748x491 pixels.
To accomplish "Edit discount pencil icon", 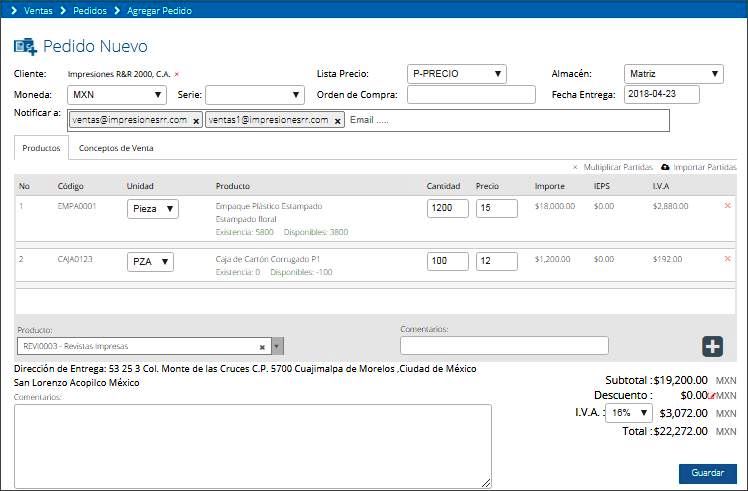I will pyautogui.click(x=711, y=395).
